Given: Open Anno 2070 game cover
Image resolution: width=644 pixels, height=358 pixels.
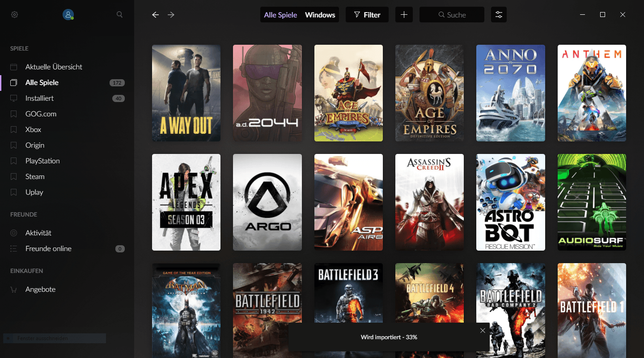Looking at the screenshot, I should pyautogui.click(x=511, y=93).
